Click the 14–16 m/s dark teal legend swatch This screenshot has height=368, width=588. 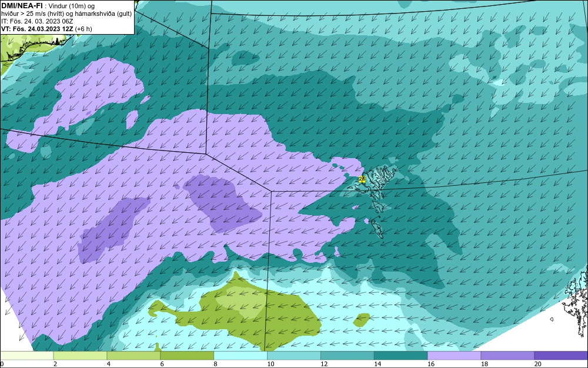[401, 355]
